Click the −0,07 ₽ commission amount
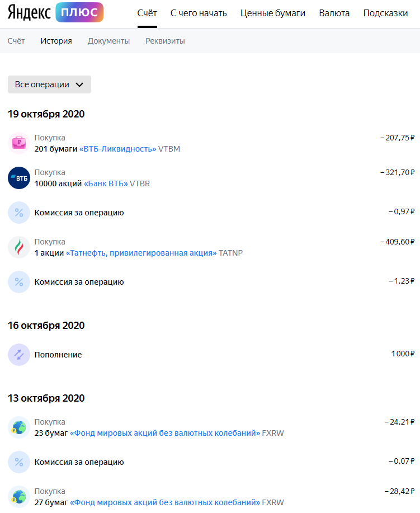The image size is (420, 513). click(x=402, y=461)
